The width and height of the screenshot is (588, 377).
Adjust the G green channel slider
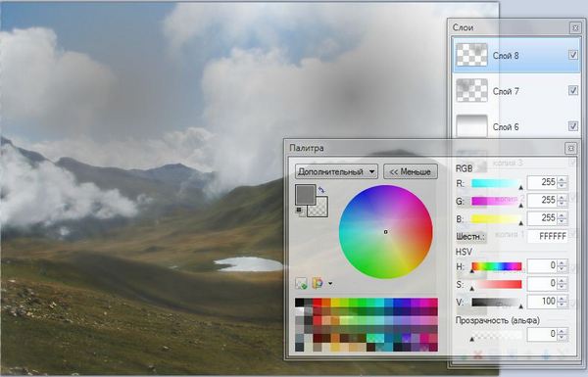click(496, 201)
